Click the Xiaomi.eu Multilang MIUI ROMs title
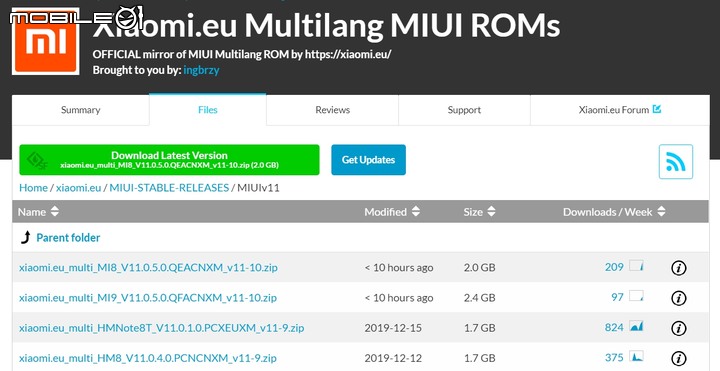The image size is (720, 371). 326,26
